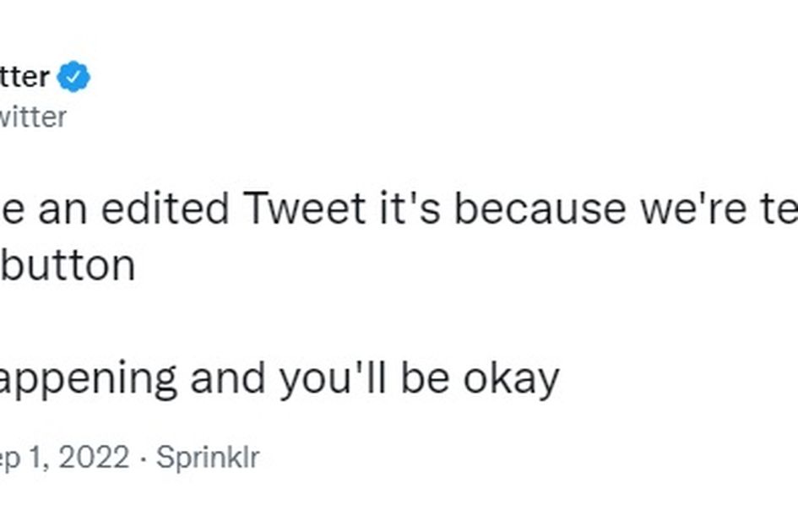Click the word "Tweet" in the first line
This screenshot has height=532, width=798.
304,208
